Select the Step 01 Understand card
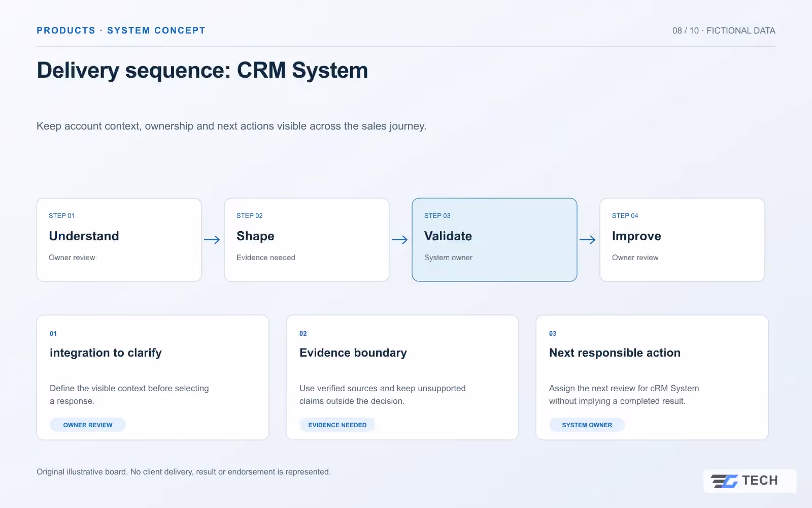The height and width of the screenshot is (508, 812). tap(119, 240)
